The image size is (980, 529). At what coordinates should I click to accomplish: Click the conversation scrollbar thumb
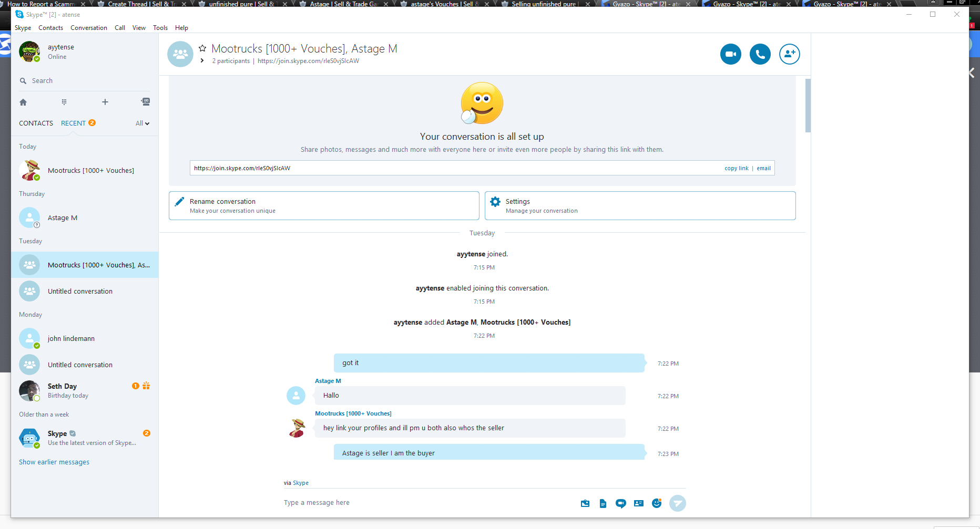pyautogui.click(x=808, y=106)
